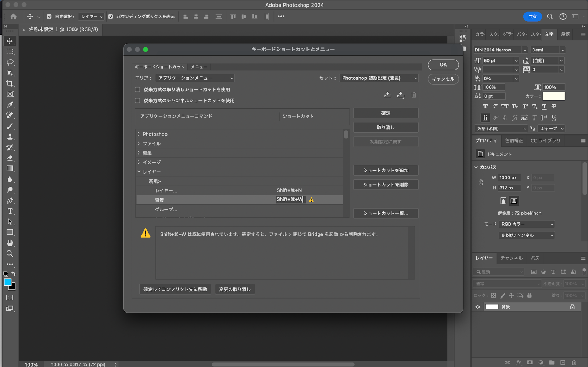The image size is (588, 367).
Task: Click the Underline T icon
Action: pos(544,107)
